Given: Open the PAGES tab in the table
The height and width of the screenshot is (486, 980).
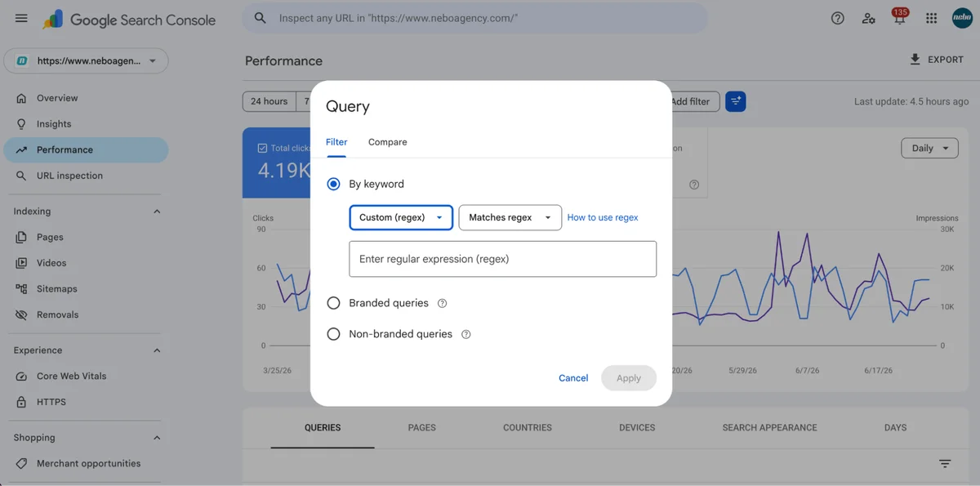Looking at the screenshot, I should coord(422,427).
